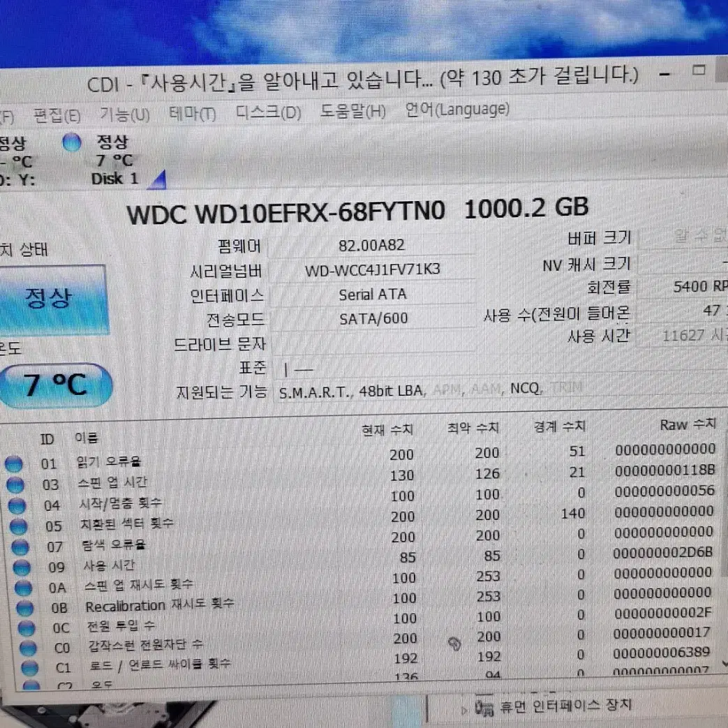Select attribute row 읽기 오류율
Image resolution: width=728 pixels, height=728 pixels.
click(360, 457)
